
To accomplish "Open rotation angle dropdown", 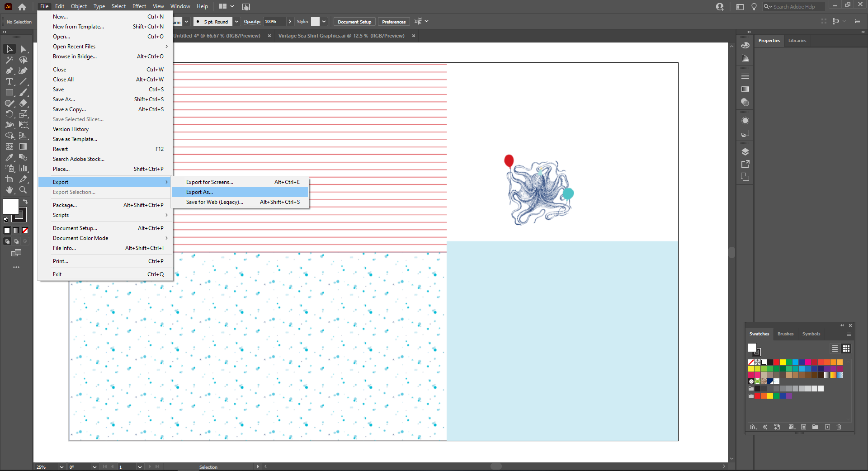I will [x=94, y=467].
